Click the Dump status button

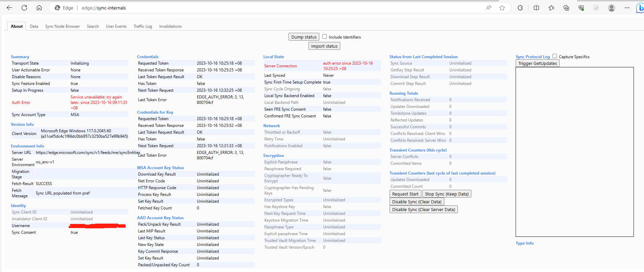tap(304, 37)
